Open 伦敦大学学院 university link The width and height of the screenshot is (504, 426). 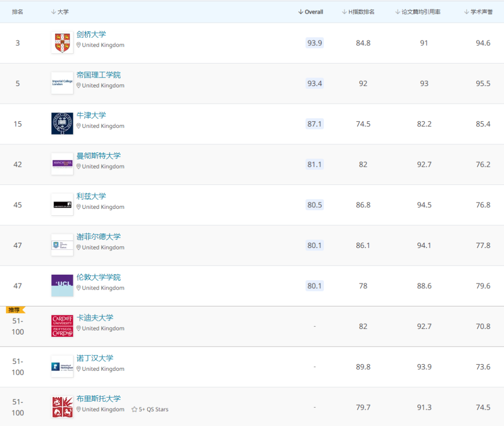pyautogui.click(x=98, y=277)
